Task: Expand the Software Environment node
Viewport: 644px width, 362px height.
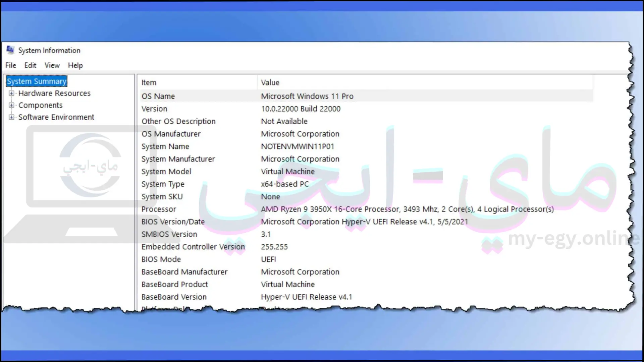Action: 11,117
